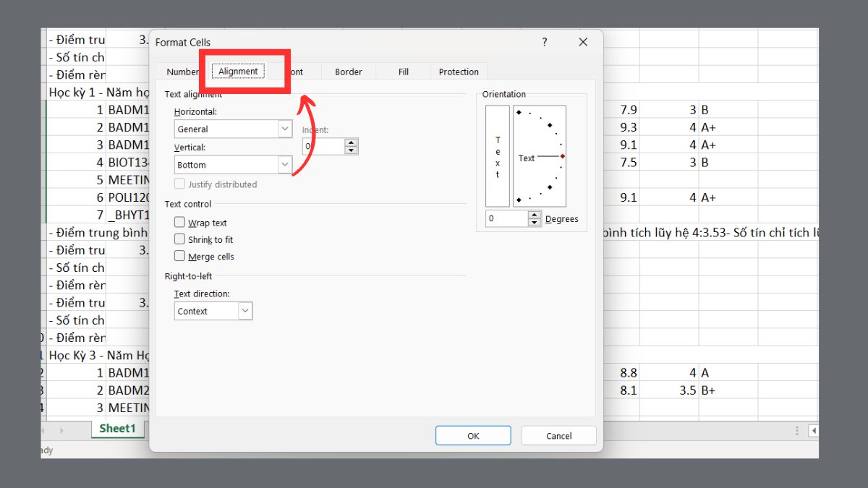
Task: Select the cell containing 9.3
Action: [x=621, y=127]
